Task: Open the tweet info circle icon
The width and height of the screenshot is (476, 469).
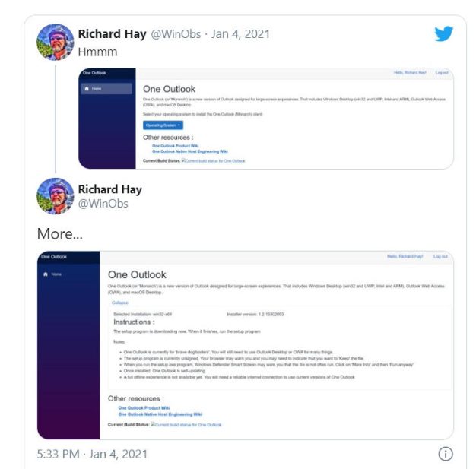Action: (x=446, y=454)
